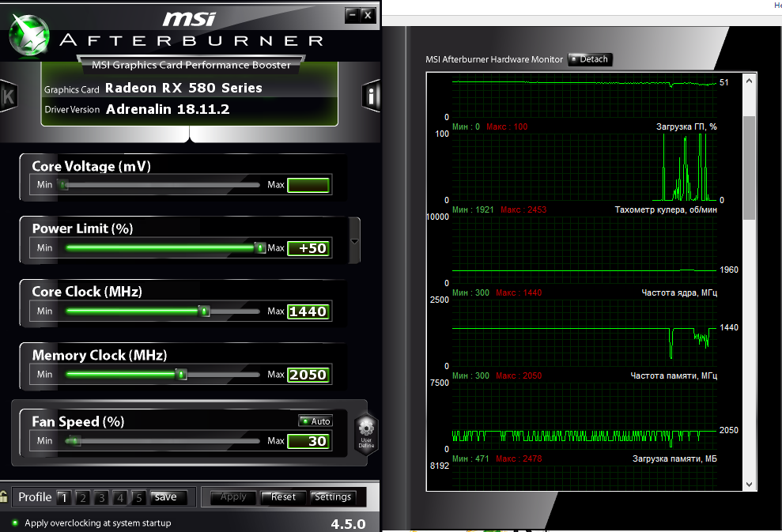
Task: Click the Core Voltage slider handle
Action: pyautogui.click(x=62, y=185)
